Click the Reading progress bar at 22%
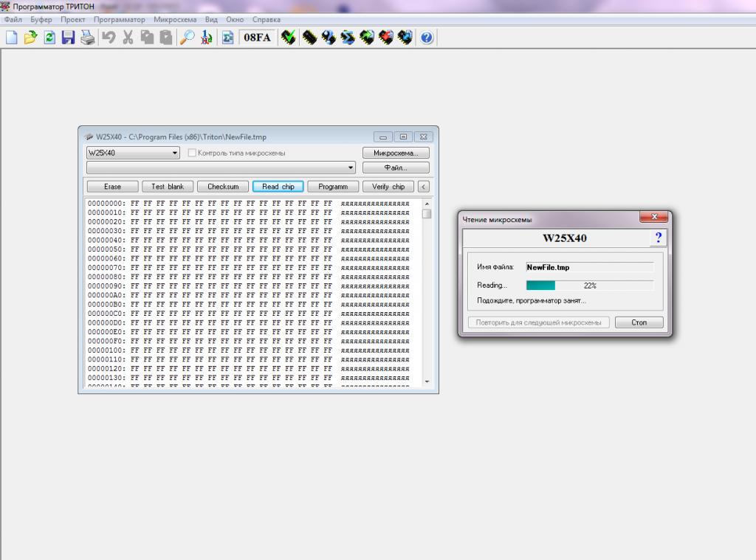756x560 pixels. click(x=589, y=286)
